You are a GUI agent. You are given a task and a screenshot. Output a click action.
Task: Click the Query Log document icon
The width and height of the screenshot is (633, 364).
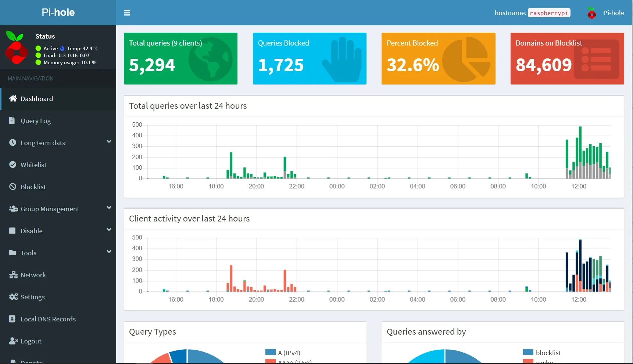[12, 120]
